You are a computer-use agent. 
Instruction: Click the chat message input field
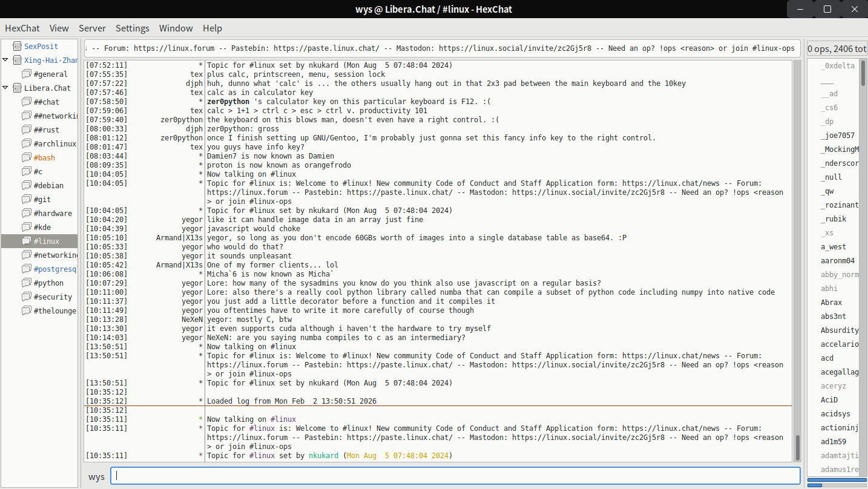click(x=455, y=476)
